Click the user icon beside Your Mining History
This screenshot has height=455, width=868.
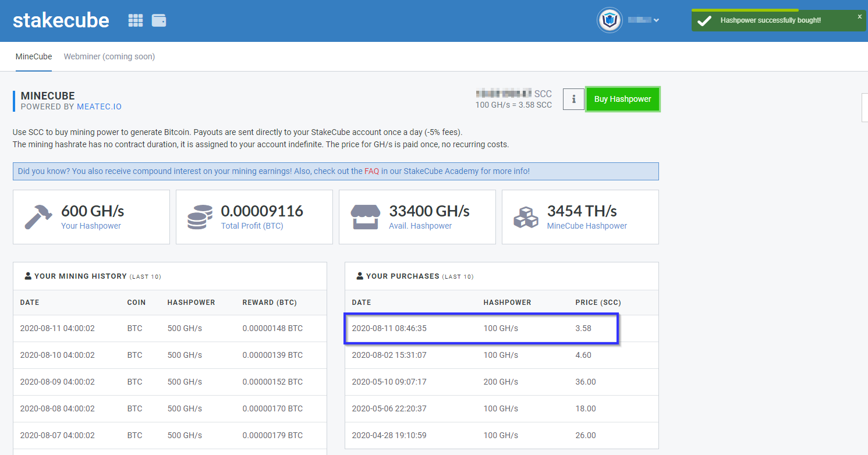point(28,276)
